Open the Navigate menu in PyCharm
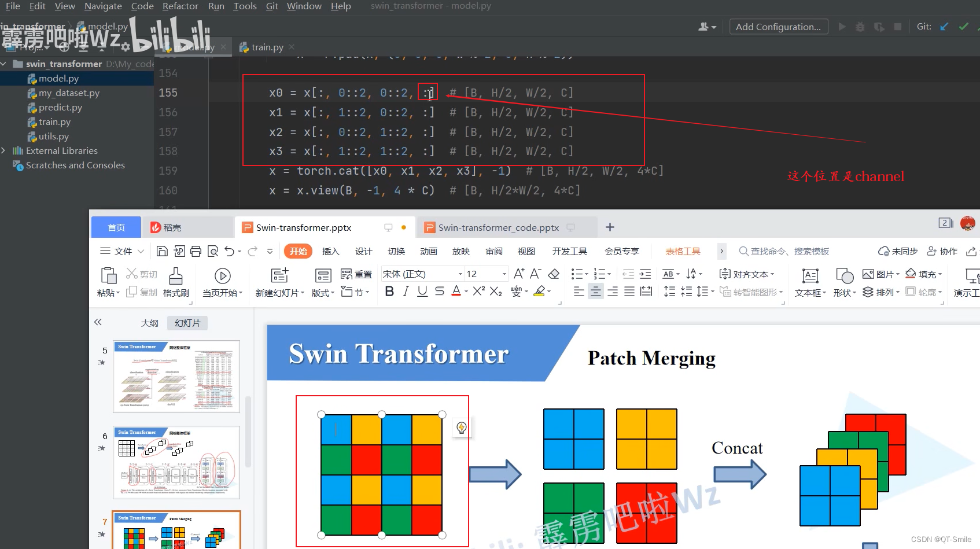This screenshot has height=549, width=980. click(x=103, y=6)
